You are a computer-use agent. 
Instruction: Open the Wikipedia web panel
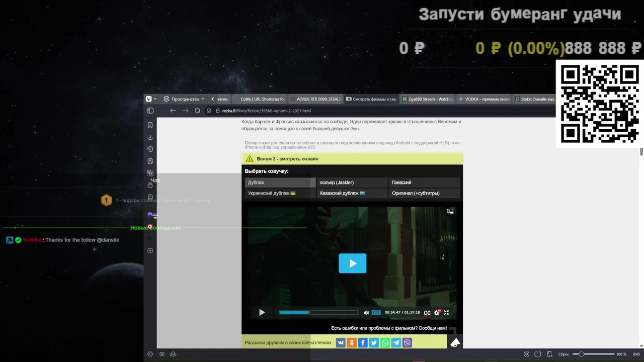click(x=150, y=238)
